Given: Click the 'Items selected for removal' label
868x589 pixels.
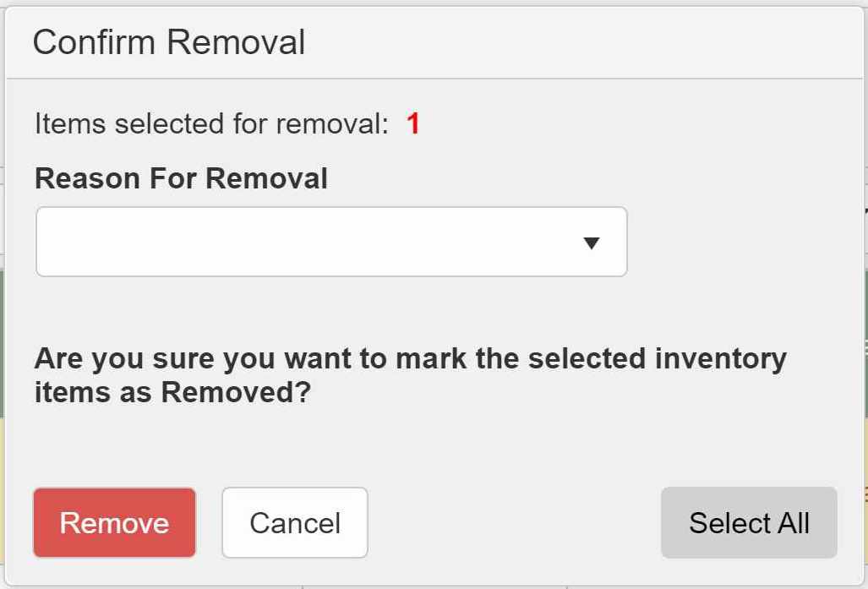Looking at the screenshot, I should click(x=210, y=124).
